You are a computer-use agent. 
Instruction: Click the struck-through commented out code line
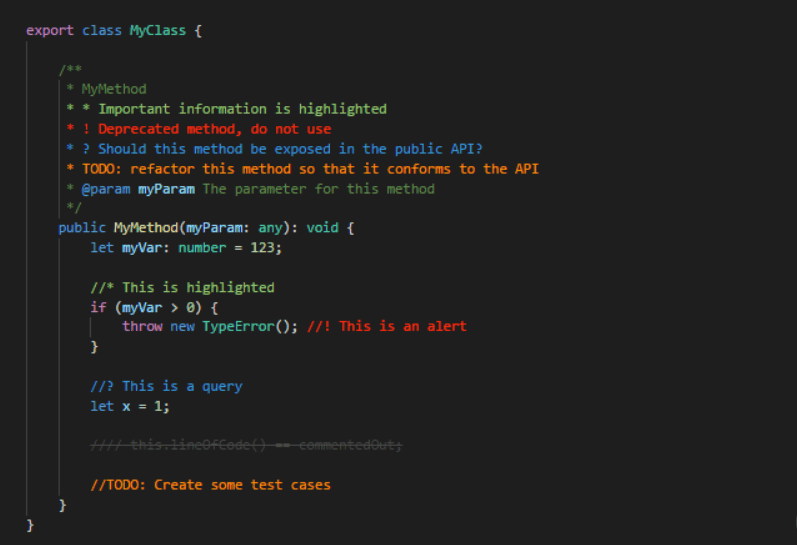click(246, 445)
